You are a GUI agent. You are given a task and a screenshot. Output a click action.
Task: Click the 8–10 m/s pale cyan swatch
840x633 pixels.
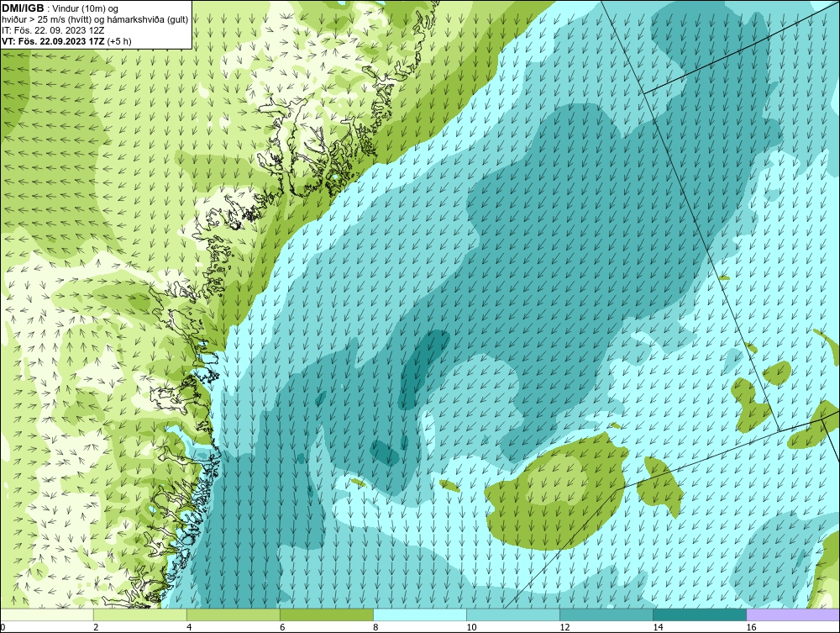pos(419,615)
